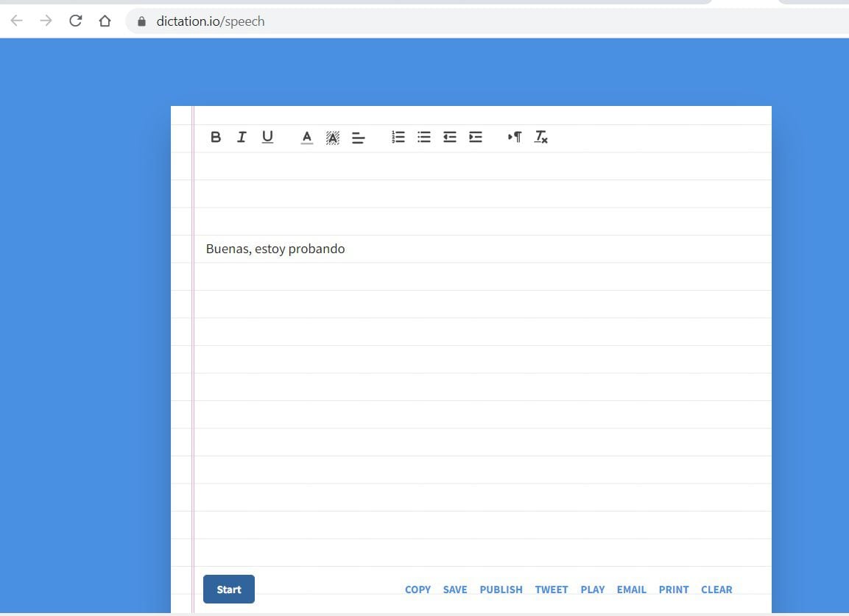Click CLEAR to erase the notepad
The width and height of the screenshot is (849, 616).
click(716, 590)
